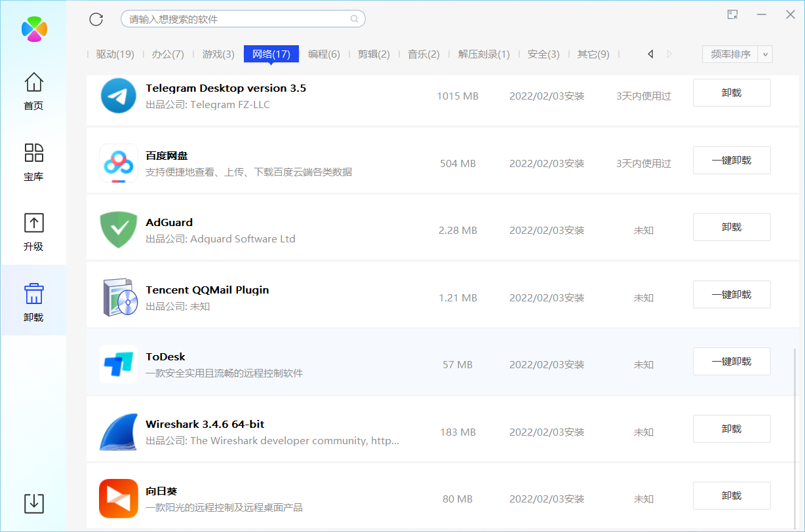Click the 百度网盘 app icon
This screenshot has height=532, width=805.
click(x=119, y=163)
